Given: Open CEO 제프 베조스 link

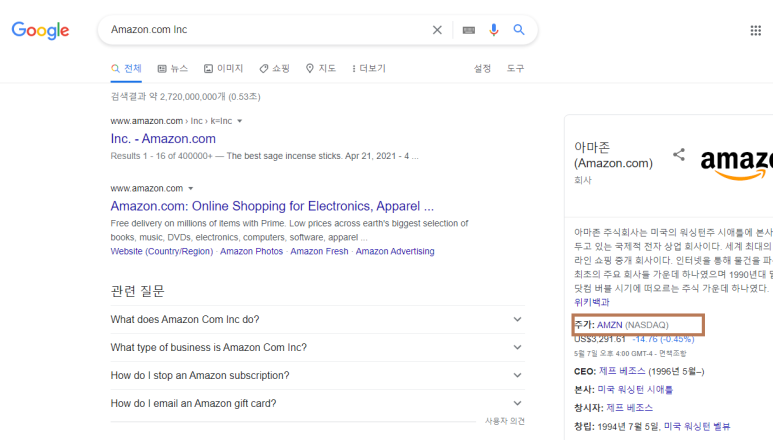Looking at the screenshot, I should (622, 371).
